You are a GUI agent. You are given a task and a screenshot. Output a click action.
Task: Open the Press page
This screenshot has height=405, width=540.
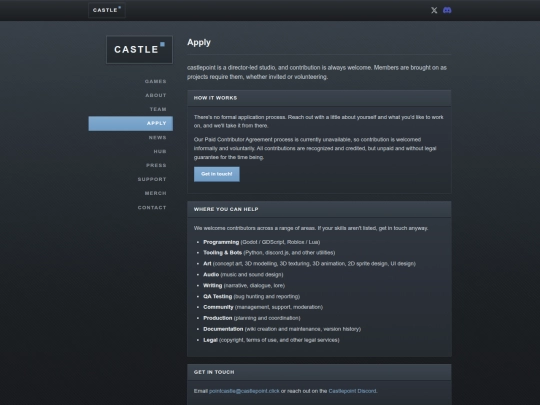click(x=156, y=166)
